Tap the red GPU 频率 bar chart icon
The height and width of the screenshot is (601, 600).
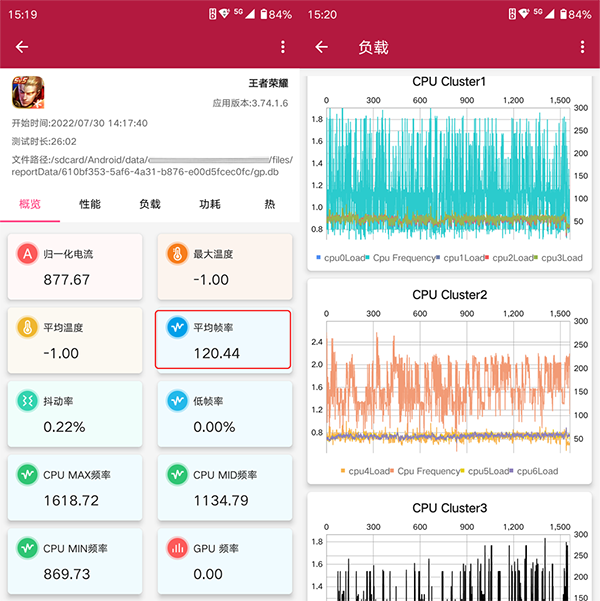point(177,548)
